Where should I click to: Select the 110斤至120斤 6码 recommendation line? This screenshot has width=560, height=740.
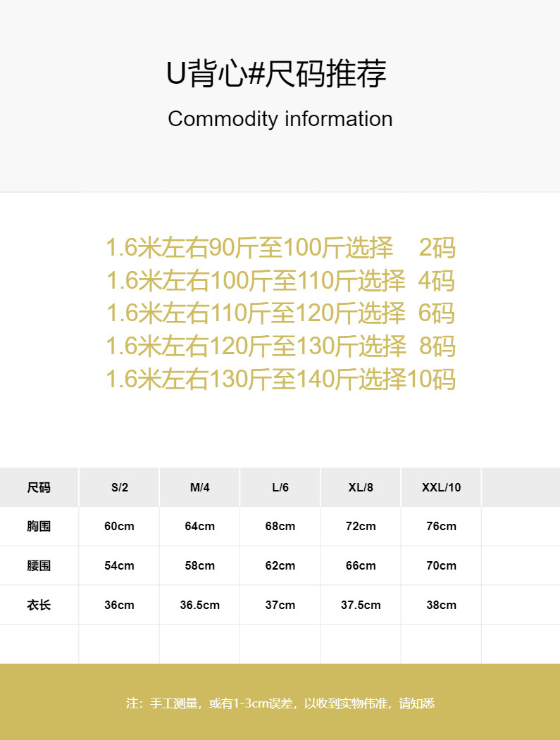coord(280,313)
